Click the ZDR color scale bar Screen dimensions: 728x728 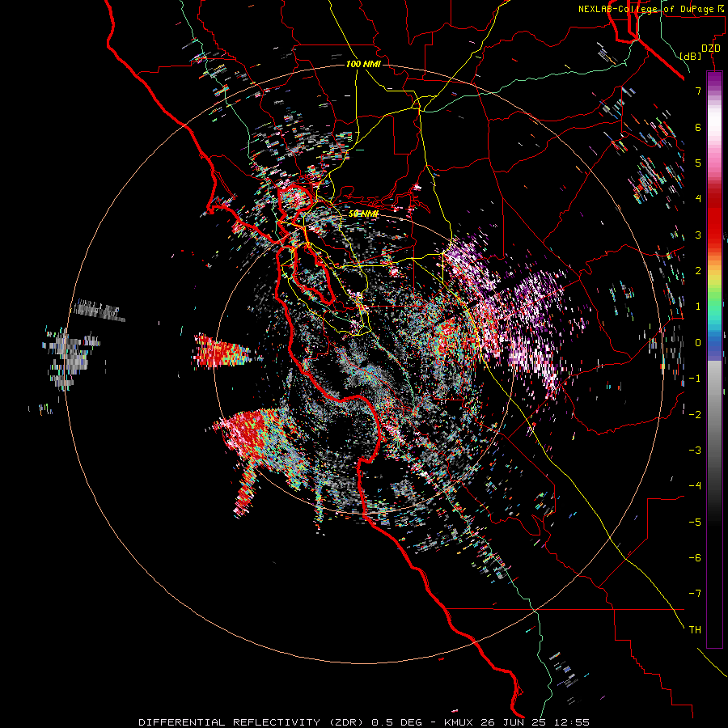coord(714,360)
